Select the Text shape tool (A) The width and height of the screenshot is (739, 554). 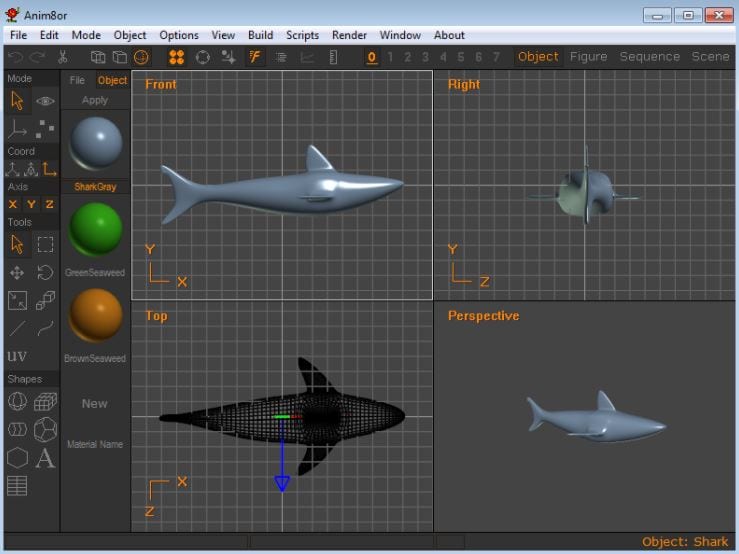tap(45, 458)
